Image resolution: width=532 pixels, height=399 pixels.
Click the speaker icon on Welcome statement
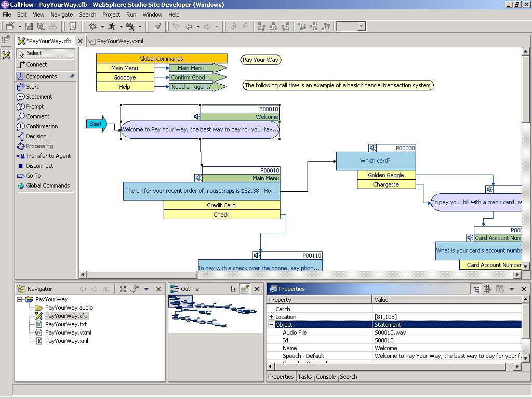pyautogui.click(x=197, y=117)
